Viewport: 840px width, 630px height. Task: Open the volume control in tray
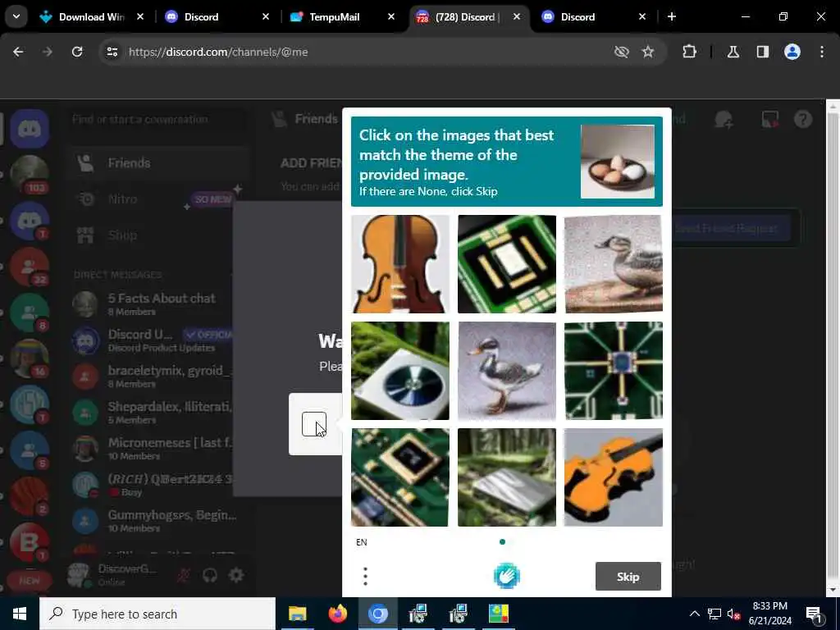(x=733, y=614)
